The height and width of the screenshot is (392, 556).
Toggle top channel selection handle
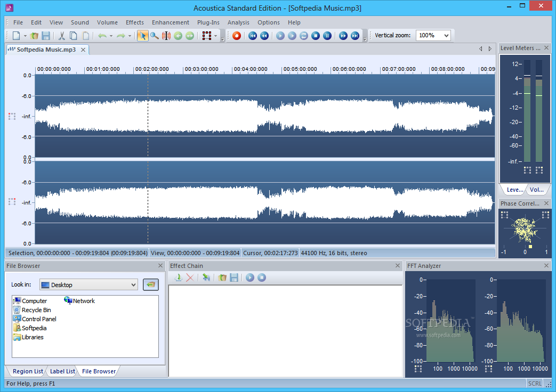[12, 116]
